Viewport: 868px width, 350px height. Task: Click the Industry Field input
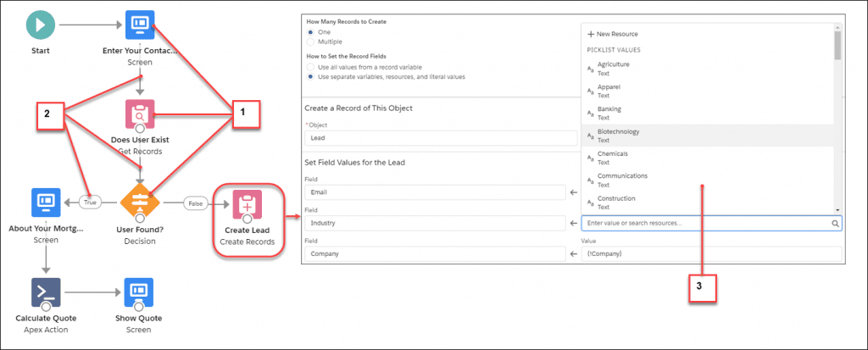(434, 223)
